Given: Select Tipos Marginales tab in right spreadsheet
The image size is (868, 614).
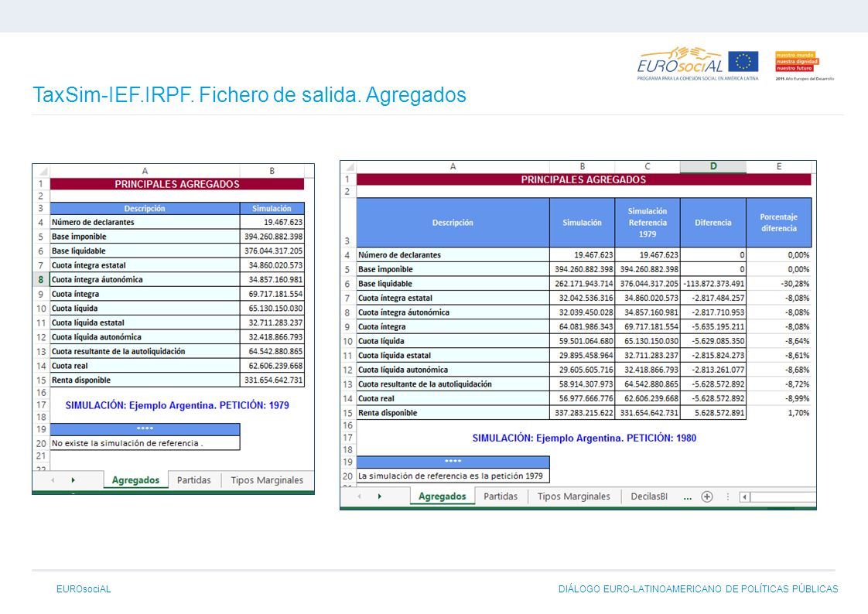Looking at the screenshot, I should pyautogui.click(x=573, y=496).
